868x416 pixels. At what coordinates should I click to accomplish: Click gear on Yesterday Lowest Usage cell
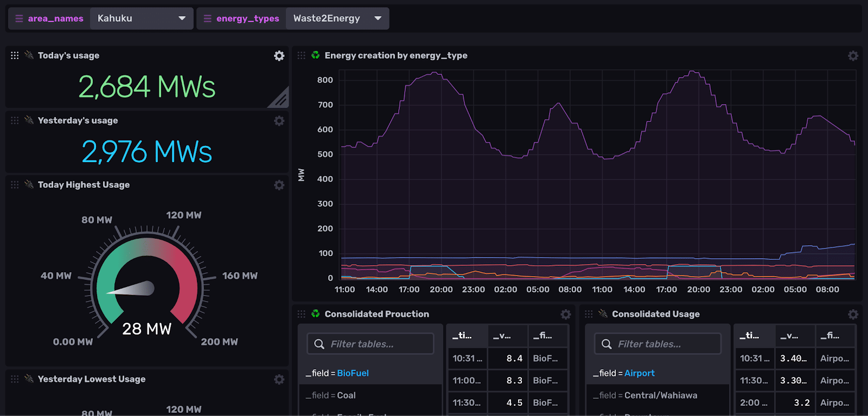pos(279,380)
